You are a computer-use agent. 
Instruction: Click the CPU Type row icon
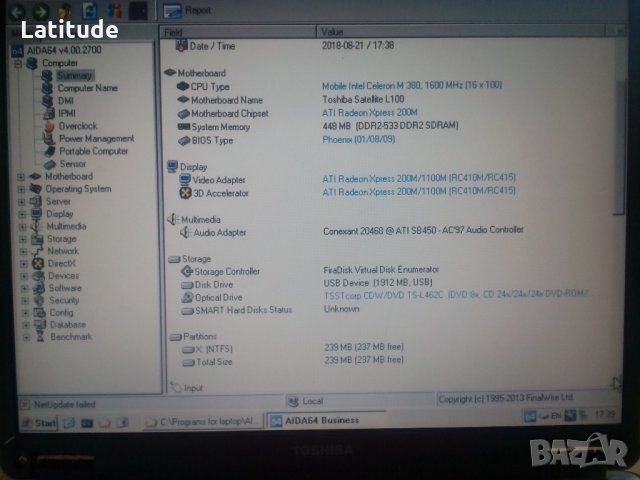pos(183,87)
